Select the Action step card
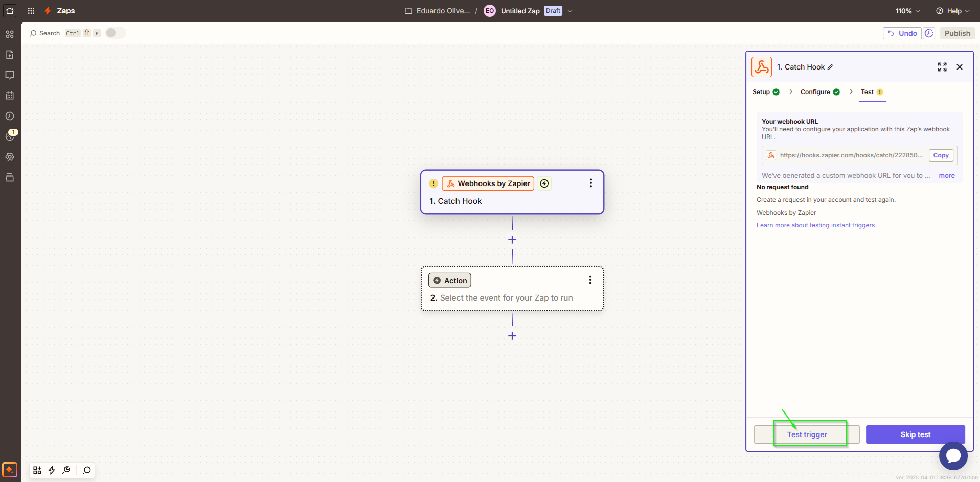The height and width of the screenshot is (482, 980). (x=512, y=289)
